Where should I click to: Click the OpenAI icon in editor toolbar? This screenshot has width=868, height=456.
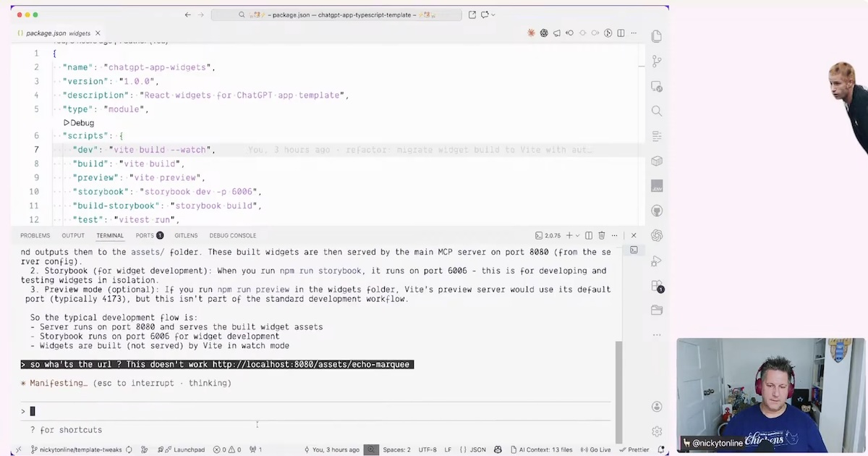tap(544, 33)
